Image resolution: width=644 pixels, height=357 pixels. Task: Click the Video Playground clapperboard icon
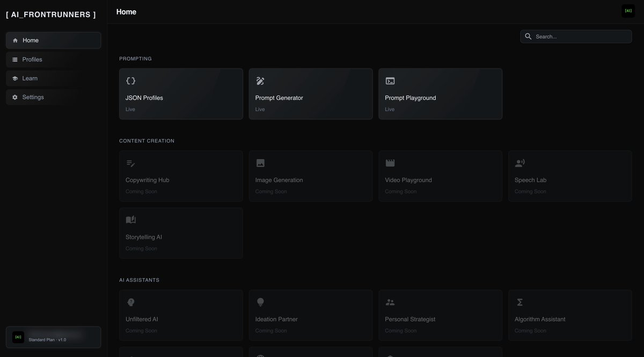[390, 163]
